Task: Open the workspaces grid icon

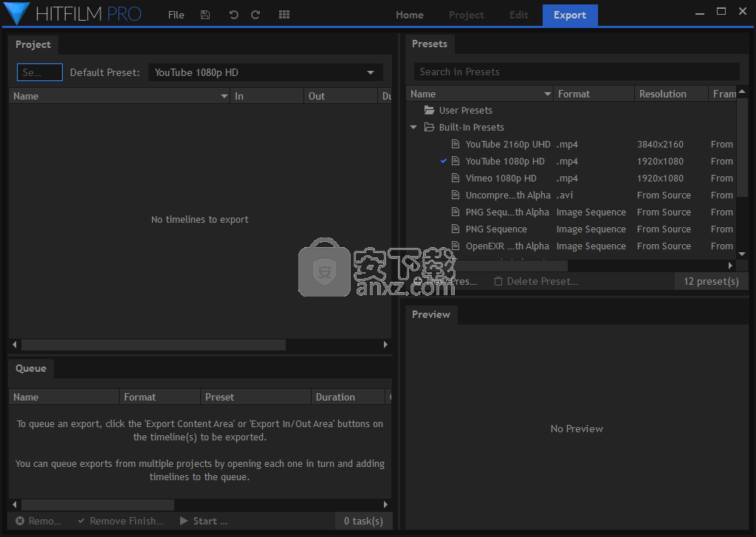Action: 284,15
